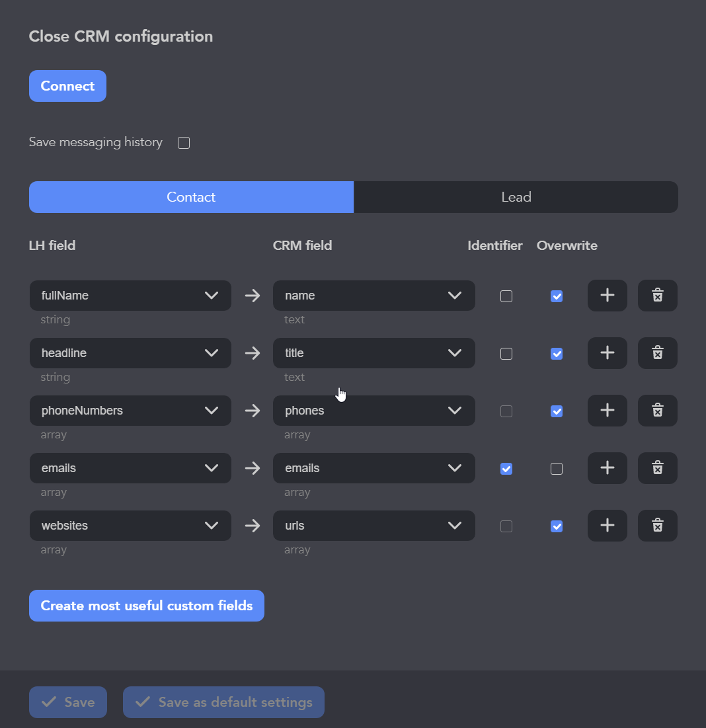The height and width of the screenshot is (728, 706).
Task: Click the Connect button
Action: pyautogui.click(x=67, y=86)
